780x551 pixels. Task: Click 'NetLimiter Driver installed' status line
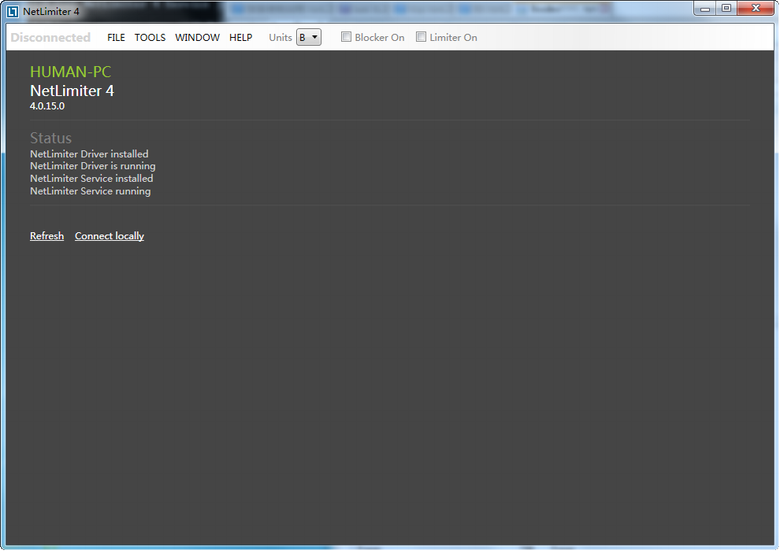pos(89,154)
